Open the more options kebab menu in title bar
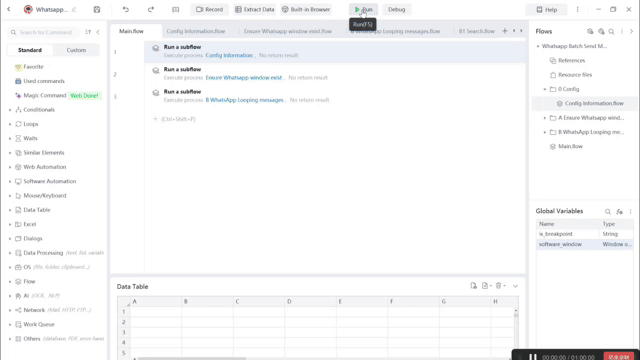This screenshot has width=640, height=360. 577,9
